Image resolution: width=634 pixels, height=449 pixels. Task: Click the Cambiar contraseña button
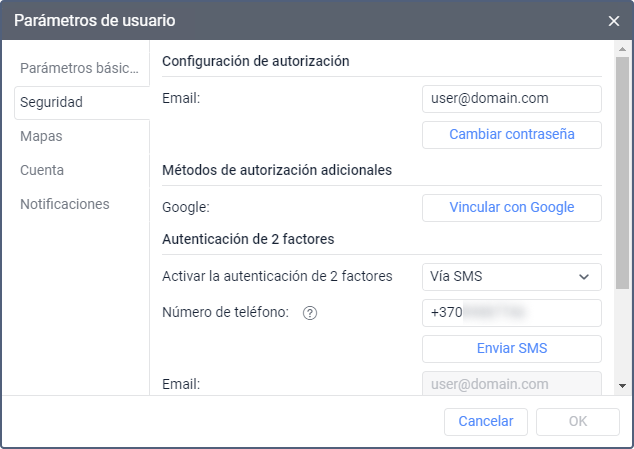pos(511,134)
